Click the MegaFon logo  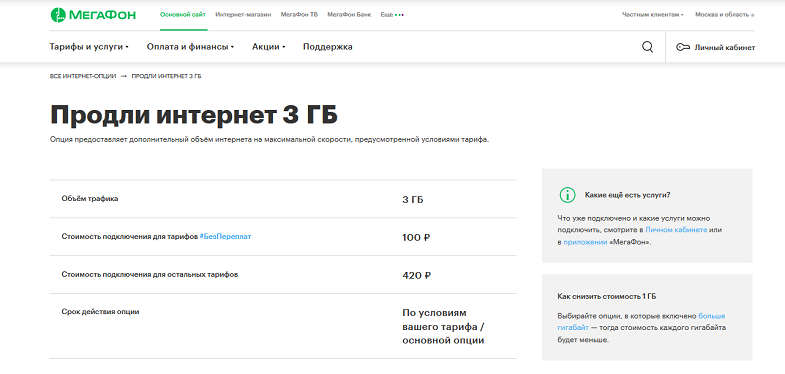tap(93, 15)
